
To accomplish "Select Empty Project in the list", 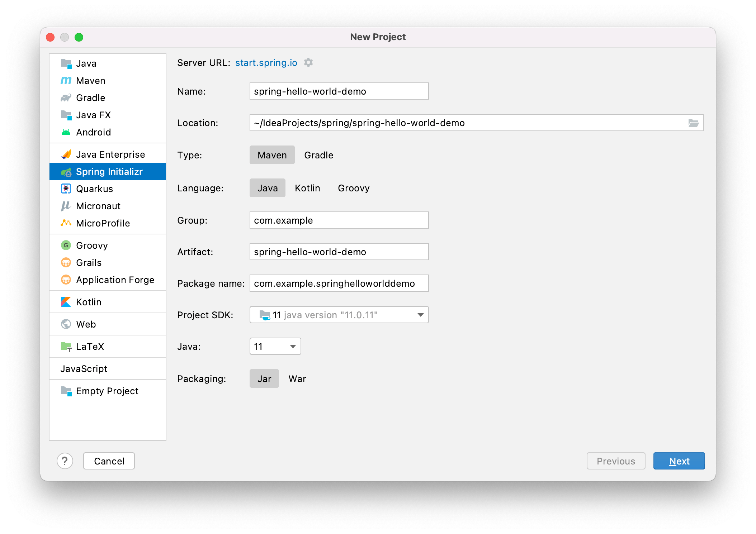I will (107, 391).
